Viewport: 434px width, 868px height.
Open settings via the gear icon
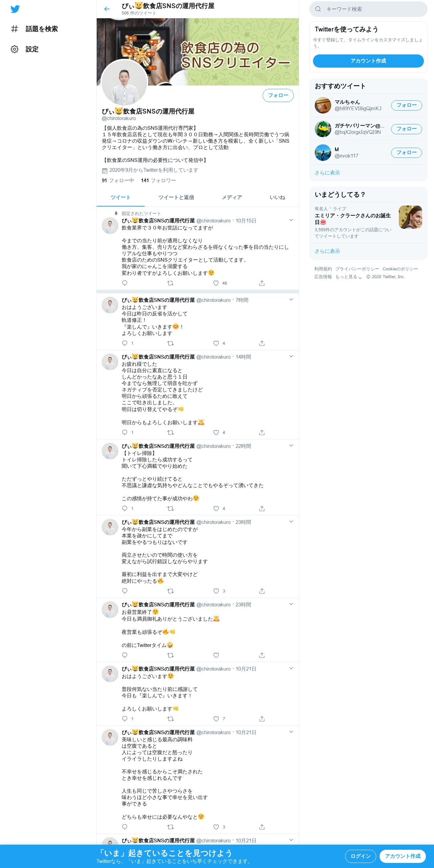tap(15, 49)
